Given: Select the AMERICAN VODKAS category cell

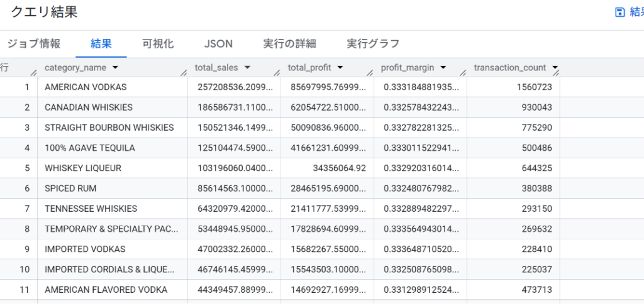Looking at the screenshot, I should pos(86,87).
